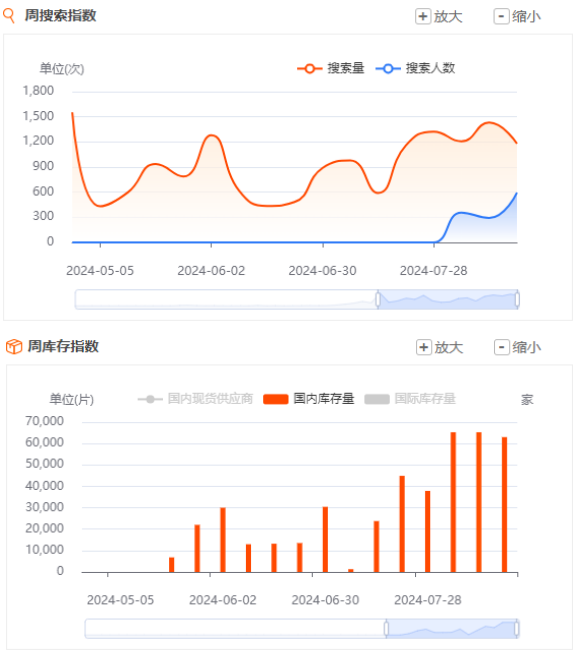Click the plus icon beside 放大 in inventory chart

(424, 347)
